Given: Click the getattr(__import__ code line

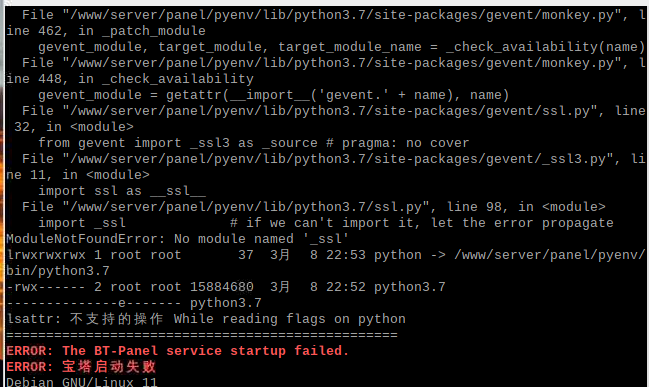Looking at the screenshot, I should pos(273,95).
